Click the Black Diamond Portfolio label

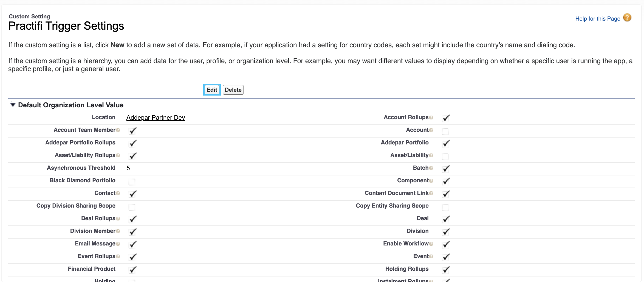83,180
